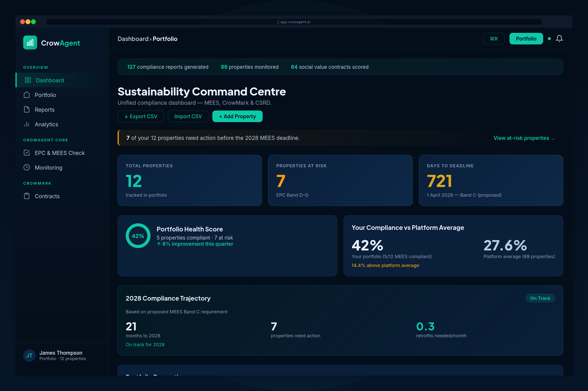The height and width of the screenshot is (391, 588).
Task: Open EPC & MEES Check page
Action: [62, 153]
